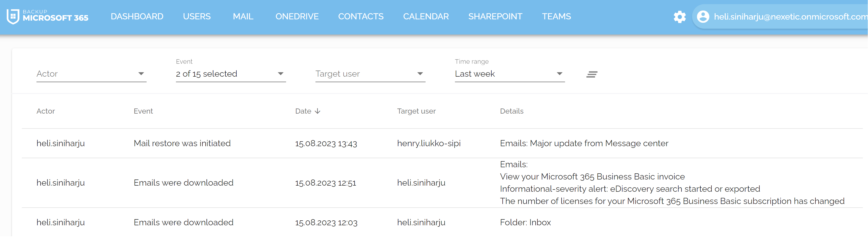Click Emails were downloaded in the 12:03 row
Screen dimensions: 868x238
[183, 223]
